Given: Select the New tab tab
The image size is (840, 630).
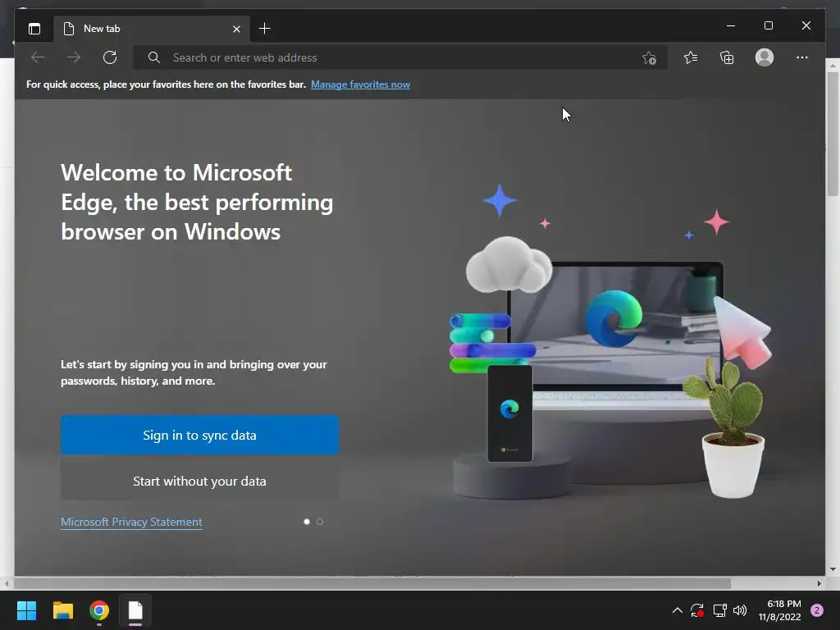Looking at the screenshot, I should tap(151, 29).
